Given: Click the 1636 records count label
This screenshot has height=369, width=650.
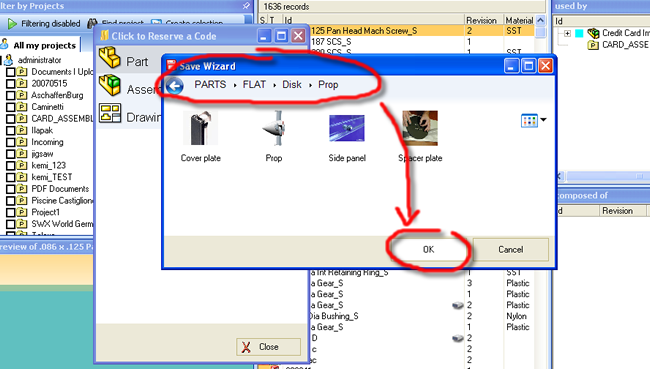Looking at the screenshot, I should pos(286,7).
